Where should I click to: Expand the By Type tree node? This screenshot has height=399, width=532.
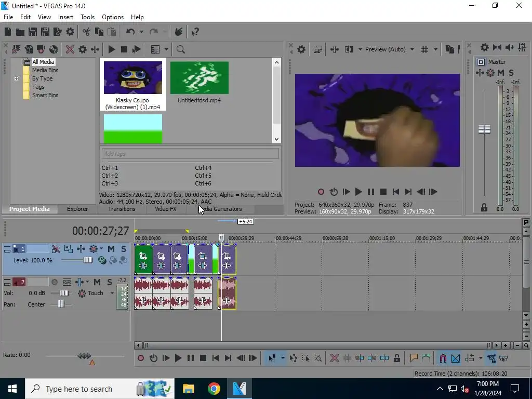pos(16,79)
